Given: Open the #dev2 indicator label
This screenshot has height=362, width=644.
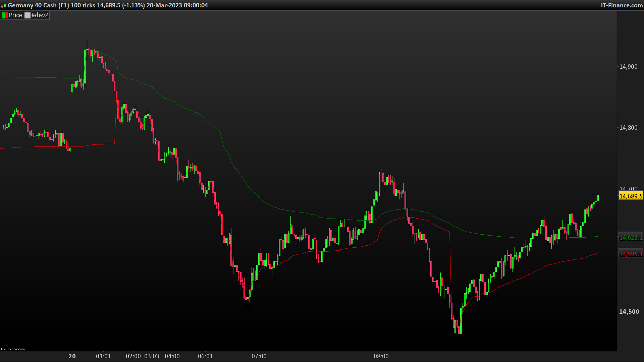Looking at the screenshot, I should (40, 15).
